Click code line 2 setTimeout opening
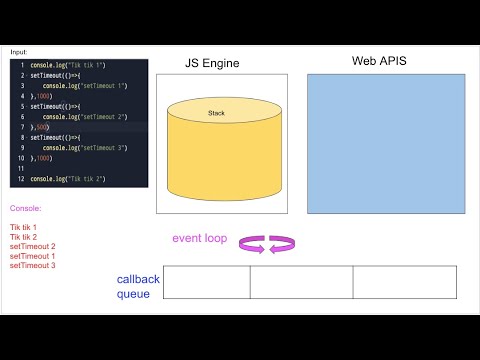The height and width of the screenshot is (360, 480). [55, 75]
